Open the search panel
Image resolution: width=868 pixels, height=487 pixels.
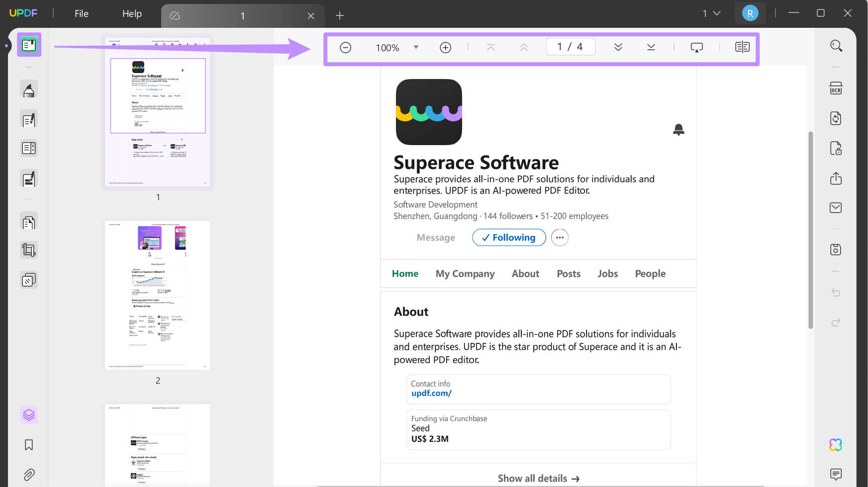[x=836, y=45]
